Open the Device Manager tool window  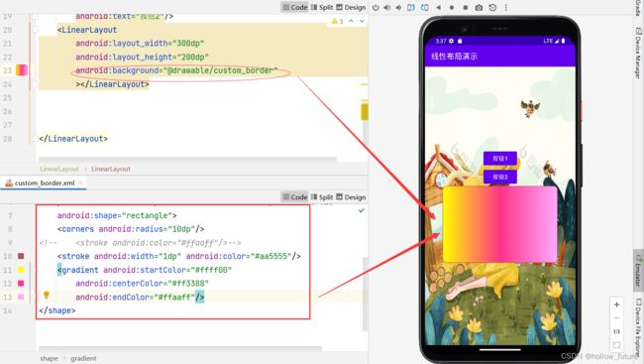[638, 53]
